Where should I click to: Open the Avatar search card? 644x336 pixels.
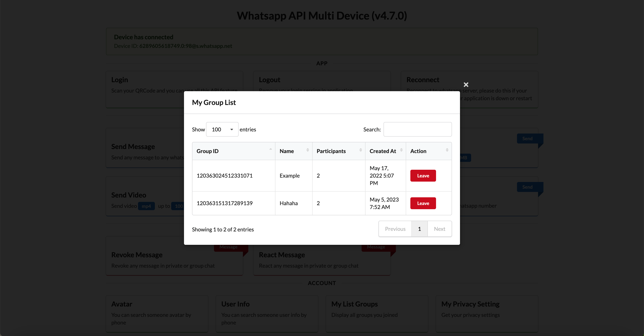[157, 313]
